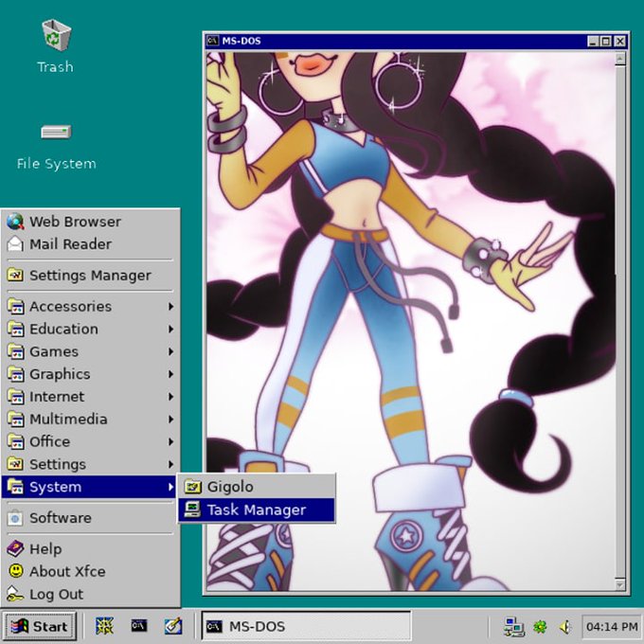Expand the Accessories submenu
This screenshot has width=644, height=644.
point(89,307)
